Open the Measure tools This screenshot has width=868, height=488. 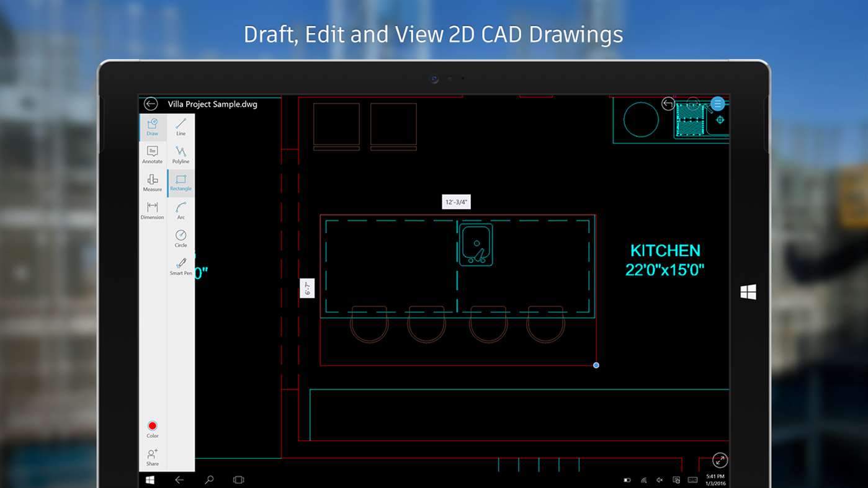153,183
